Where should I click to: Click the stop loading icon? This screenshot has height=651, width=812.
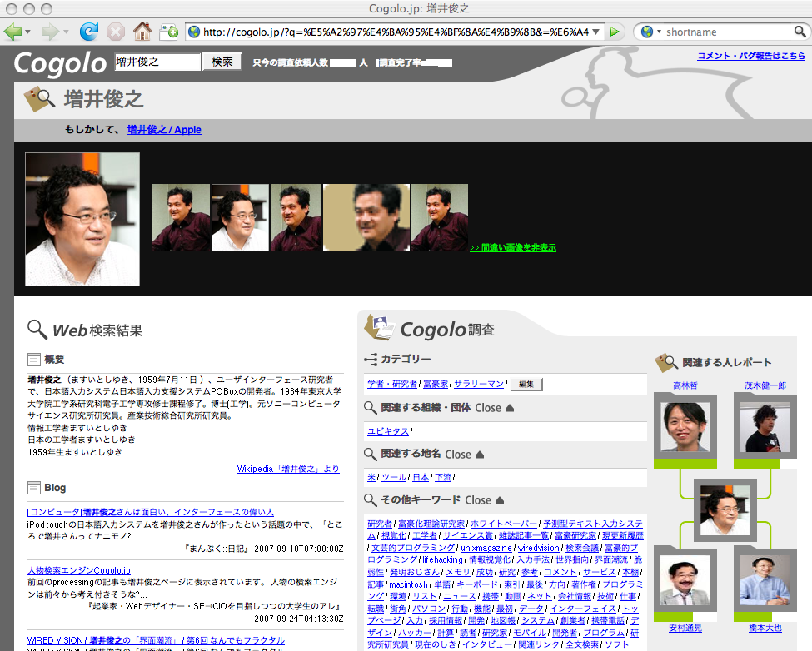116,32
